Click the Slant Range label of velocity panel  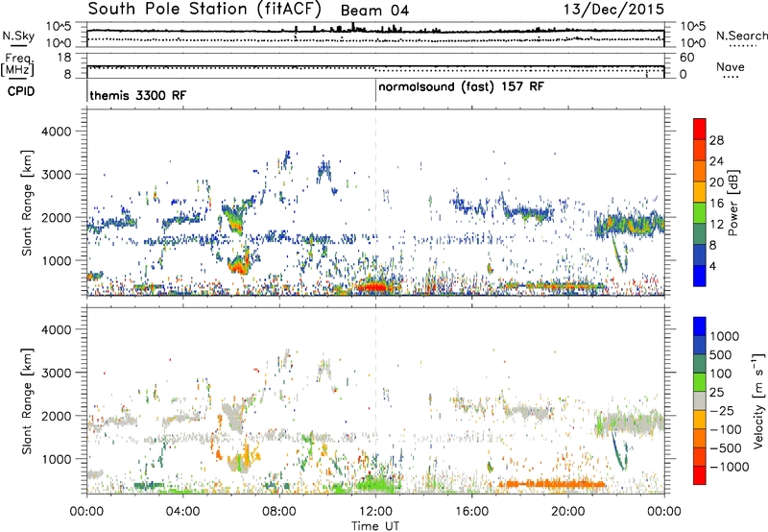tap(27, 401)
